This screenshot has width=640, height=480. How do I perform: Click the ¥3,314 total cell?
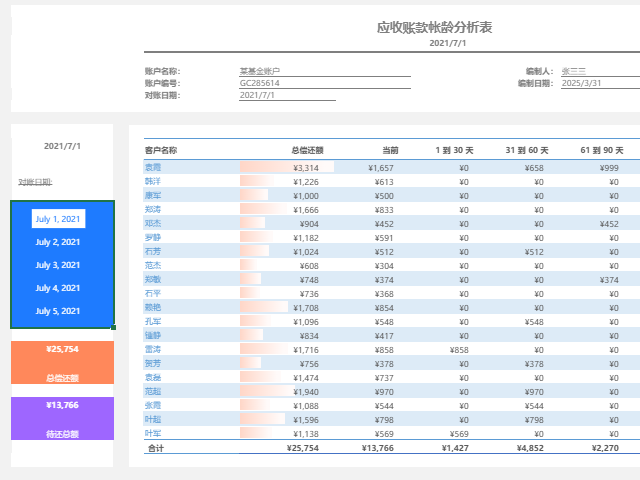306,168
